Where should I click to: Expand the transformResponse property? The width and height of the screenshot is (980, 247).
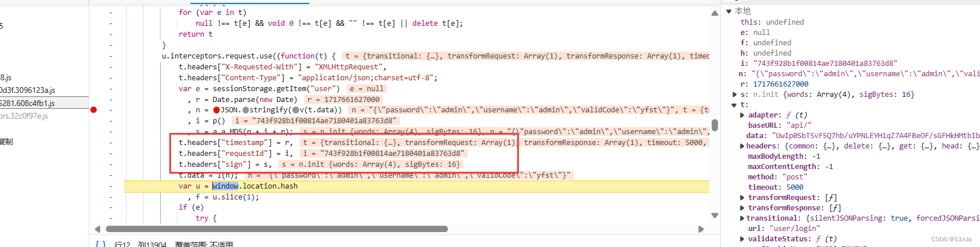[743, 208]
